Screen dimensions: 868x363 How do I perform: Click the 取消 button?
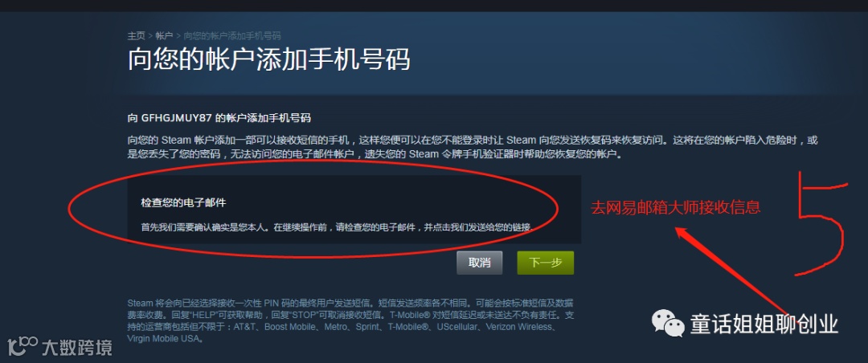coord(479,263)
